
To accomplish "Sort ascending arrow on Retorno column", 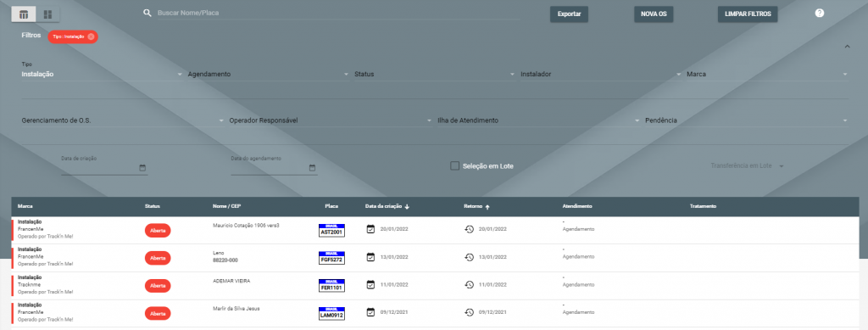I will tap(487, 206).
